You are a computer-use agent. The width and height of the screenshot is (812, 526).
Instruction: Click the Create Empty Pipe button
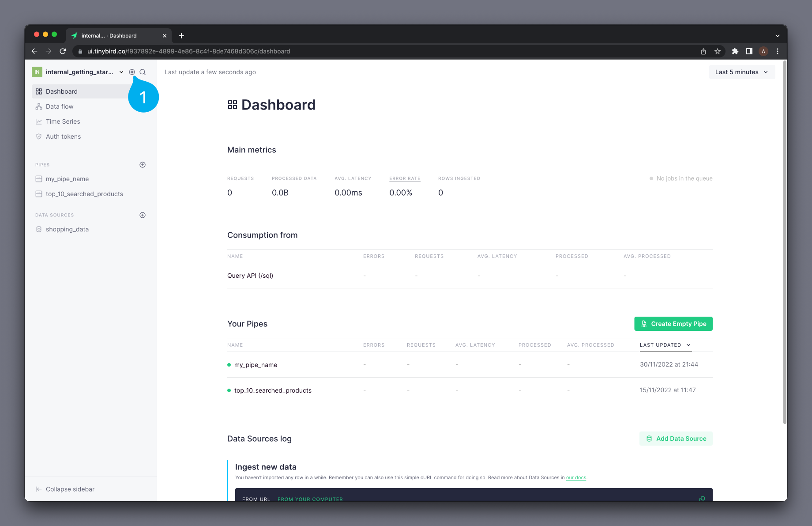(x=673, y=324)
